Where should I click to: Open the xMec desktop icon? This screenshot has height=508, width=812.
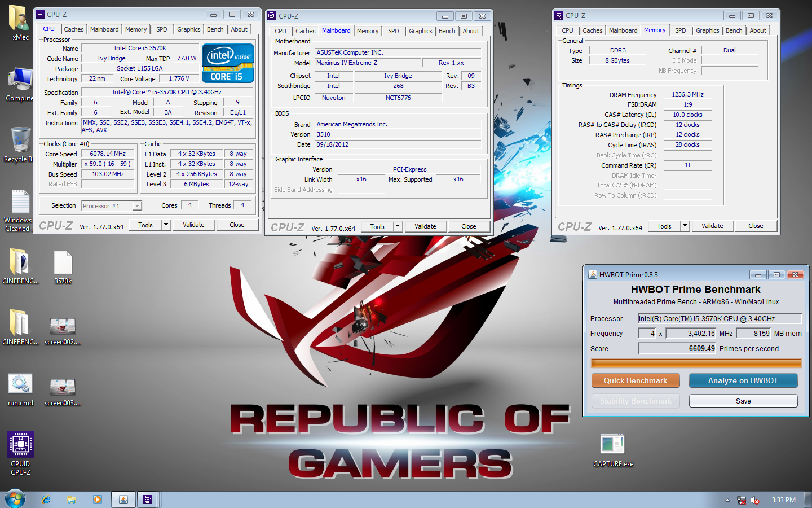click(19, 21)
